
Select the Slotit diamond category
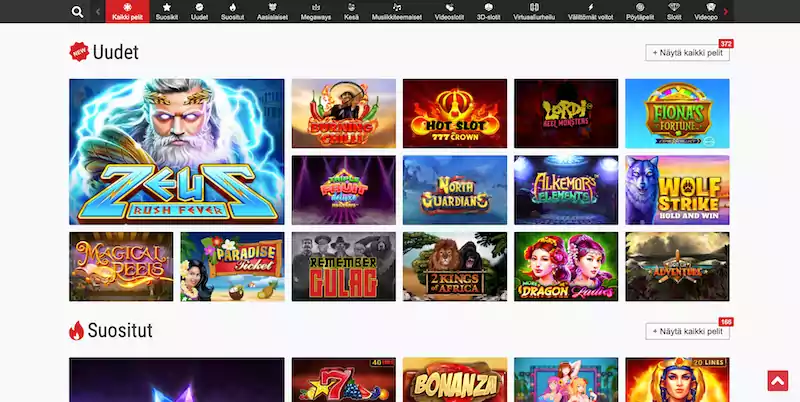click(674, 11)
